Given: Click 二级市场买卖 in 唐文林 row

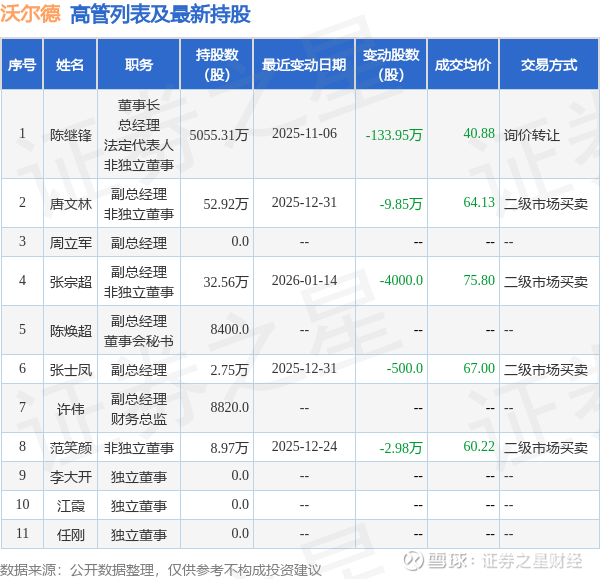Looking at the screenshot, I should click(546, 204).
